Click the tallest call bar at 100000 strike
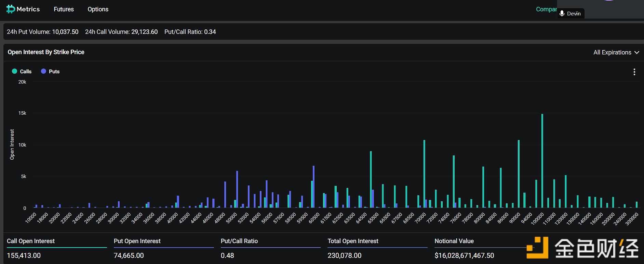 pos(542,161)
